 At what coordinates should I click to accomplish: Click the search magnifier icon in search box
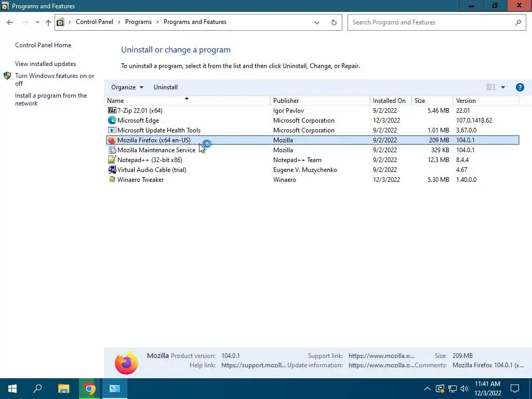518,22
